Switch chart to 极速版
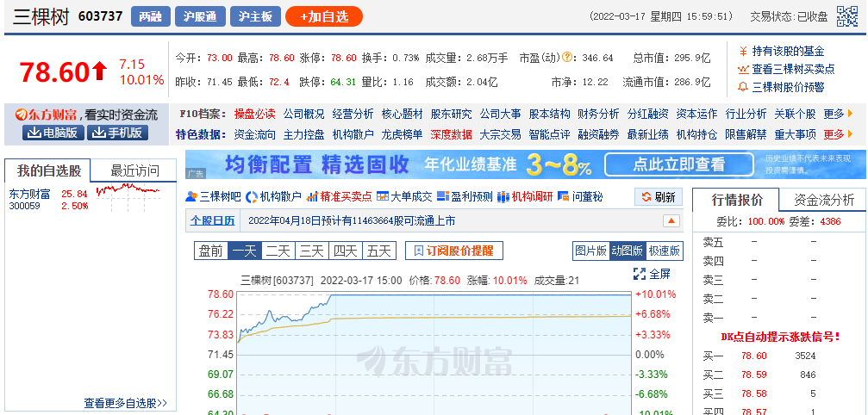The image size is (868, 415). (665, 251)
